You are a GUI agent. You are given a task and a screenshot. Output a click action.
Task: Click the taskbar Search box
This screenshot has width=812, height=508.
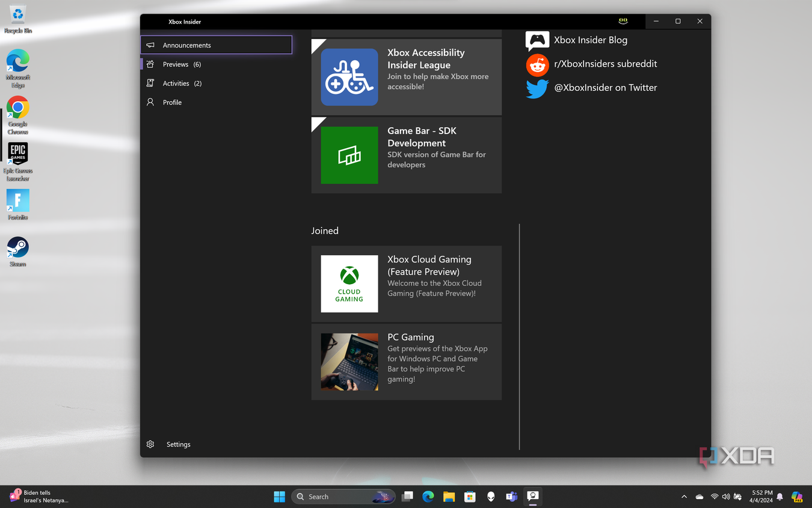[x=343, y=497]
